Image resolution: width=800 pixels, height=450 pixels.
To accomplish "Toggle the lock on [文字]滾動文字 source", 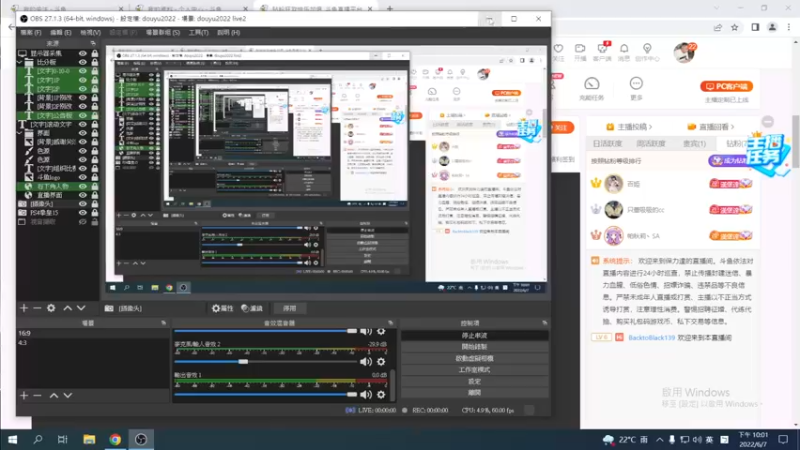I will tap(94, 124).
